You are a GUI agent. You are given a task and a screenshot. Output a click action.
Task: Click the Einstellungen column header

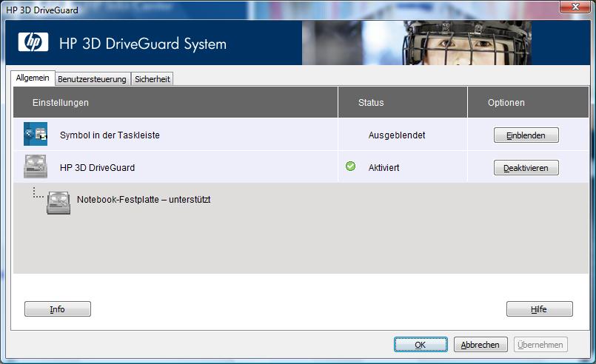coord(175,102)
